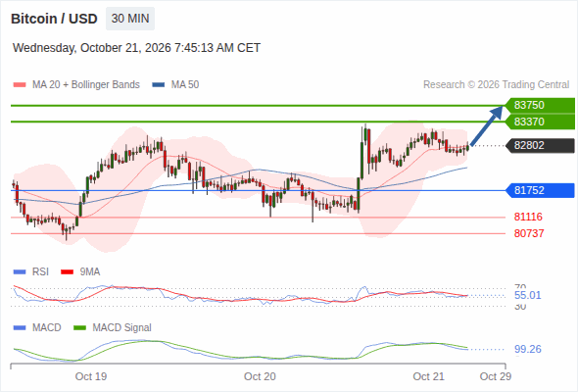The image size is (578, 392).
Task: Click the RSI legend label
Action: pyautogui.click(x=40, y=272)
